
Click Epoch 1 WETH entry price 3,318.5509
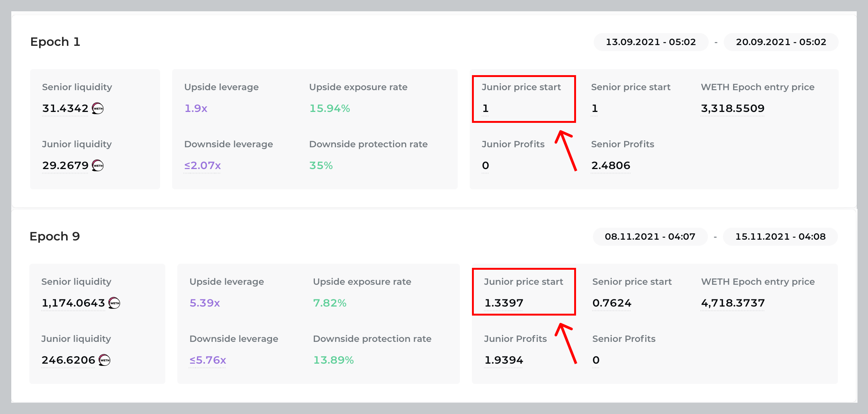(732, 109)
